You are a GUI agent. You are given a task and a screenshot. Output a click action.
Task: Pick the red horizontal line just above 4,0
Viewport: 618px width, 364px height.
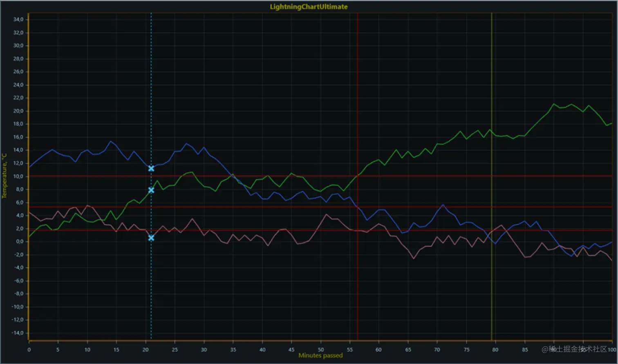pyautogui.click(x=320, y=207)
